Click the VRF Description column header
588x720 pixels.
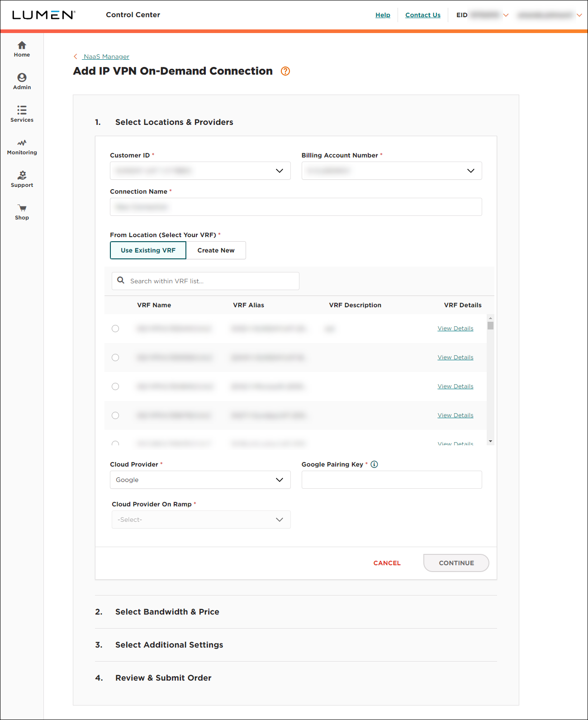[356, 305]
